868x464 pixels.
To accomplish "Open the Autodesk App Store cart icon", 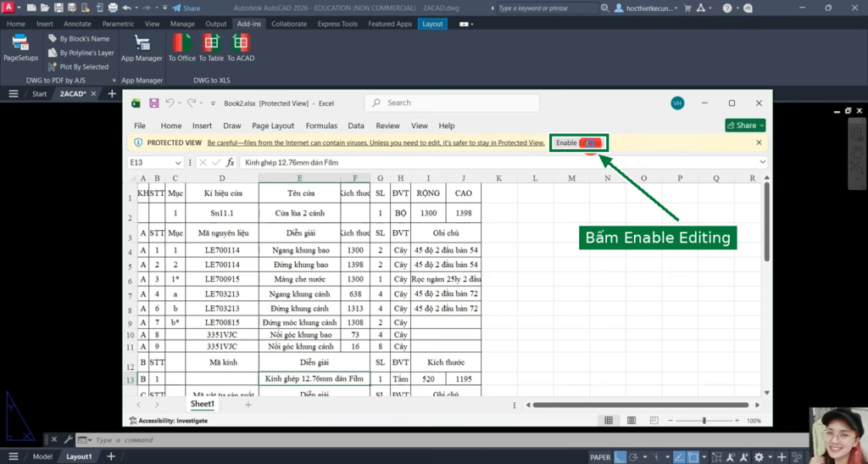I will tap(687, 8).
